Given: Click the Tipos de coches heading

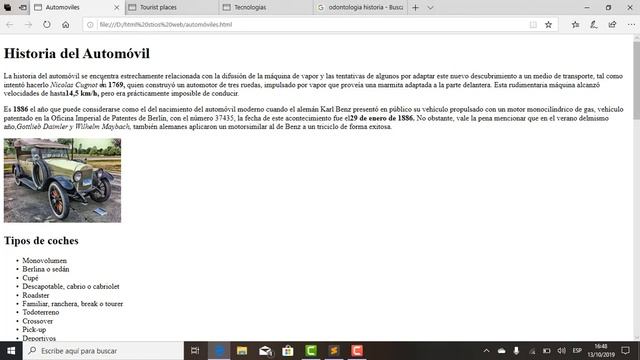Looking at the screenshot, I should coord(41,240).
